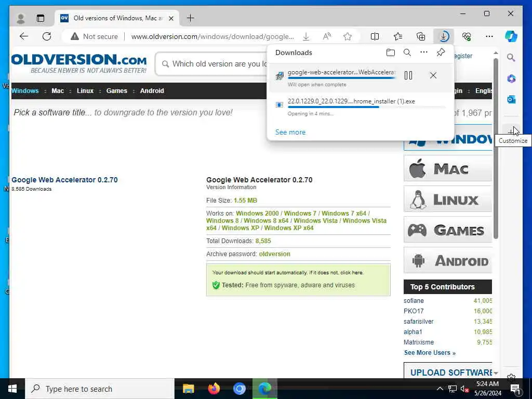
Task: Select the Linux nav menu item
Action: pos(85,91)
